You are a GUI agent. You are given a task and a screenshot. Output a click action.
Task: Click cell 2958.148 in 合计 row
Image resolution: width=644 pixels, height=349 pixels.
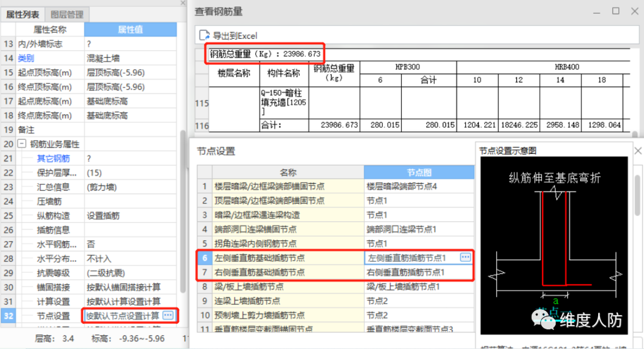tap(560, 125)
